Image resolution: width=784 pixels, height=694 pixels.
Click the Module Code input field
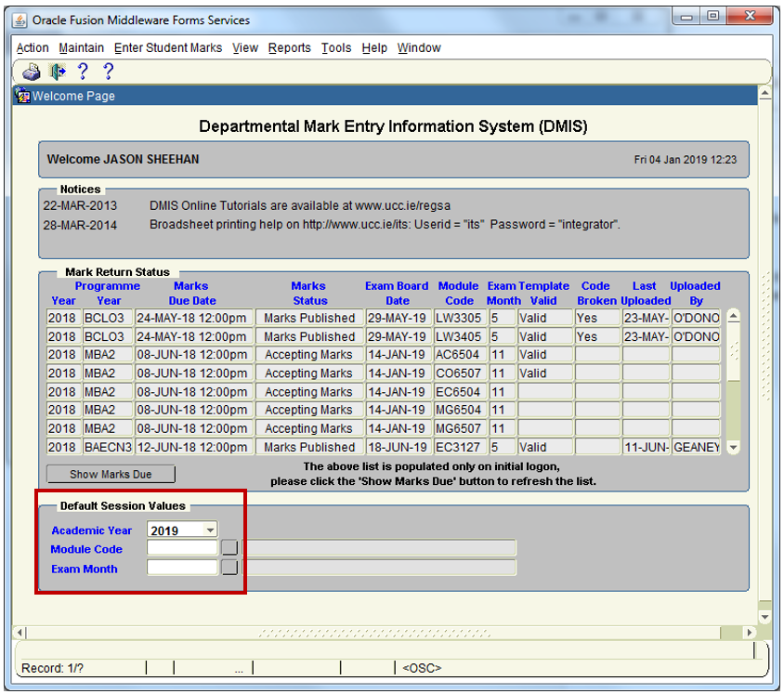click(182, 548)
